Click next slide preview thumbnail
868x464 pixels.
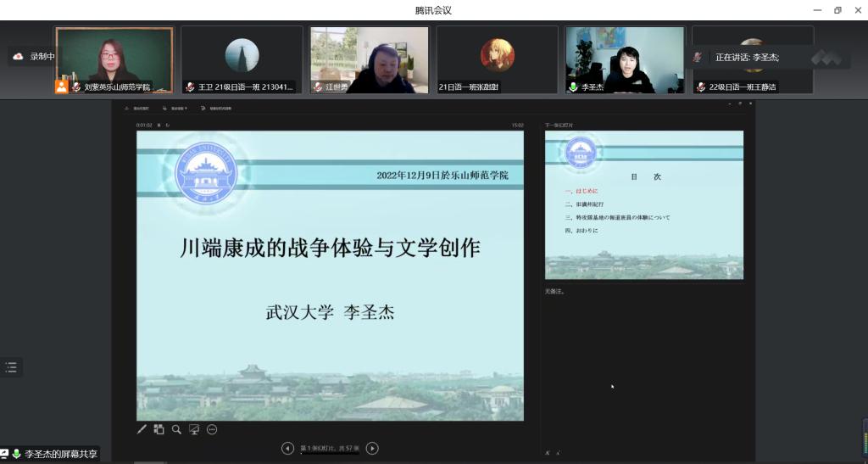(643, 204)
